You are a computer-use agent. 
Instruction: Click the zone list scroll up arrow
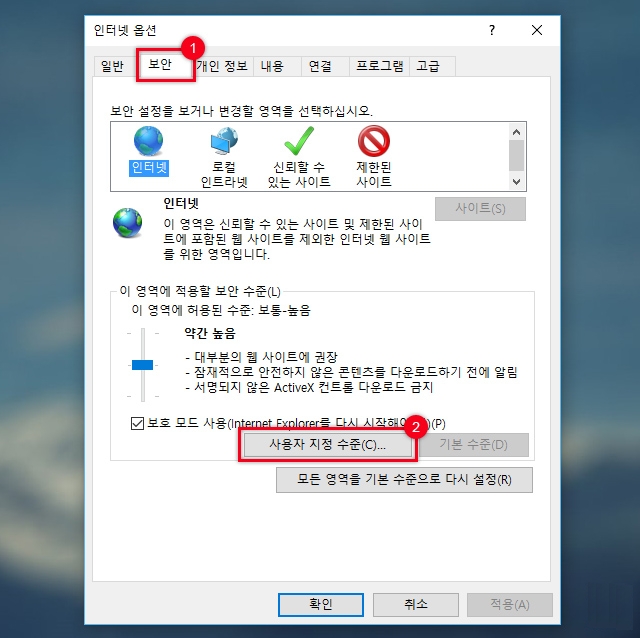[516, 132]
